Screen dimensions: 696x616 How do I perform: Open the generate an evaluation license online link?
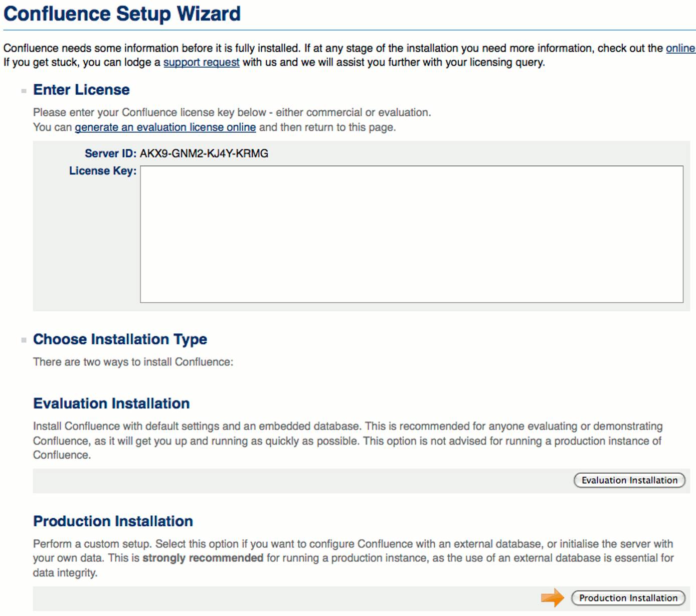[x=165, y=127]
